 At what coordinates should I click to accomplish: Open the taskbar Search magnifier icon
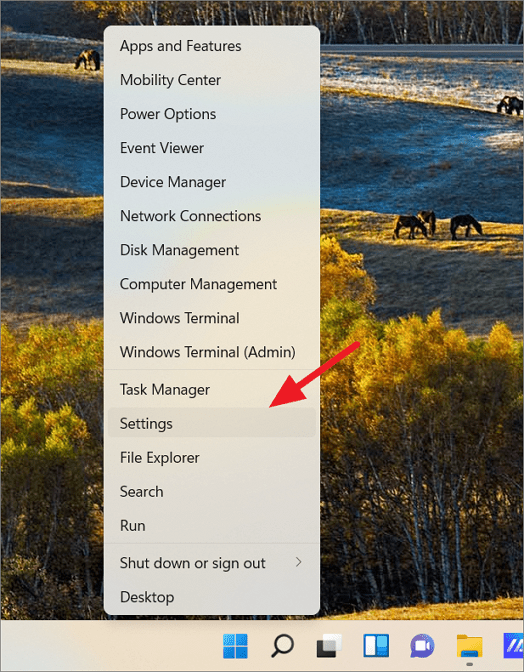(282, 646)
